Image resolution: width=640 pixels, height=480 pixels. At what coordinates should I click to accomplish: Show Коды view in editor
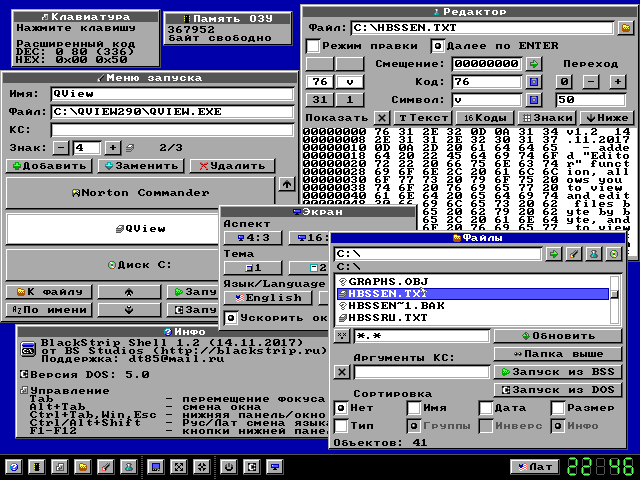click(x=485, y=118)
